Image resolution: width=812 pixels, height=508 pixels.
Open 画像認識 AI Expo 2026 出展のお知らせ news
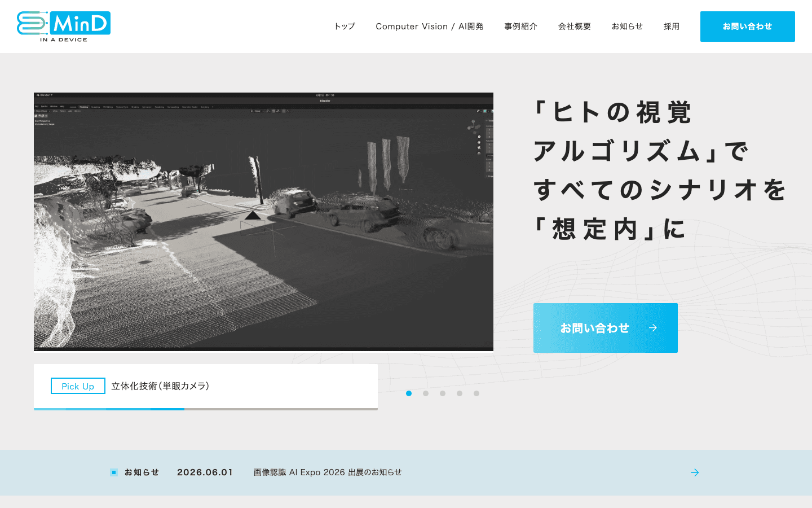(x=328, y=472)
